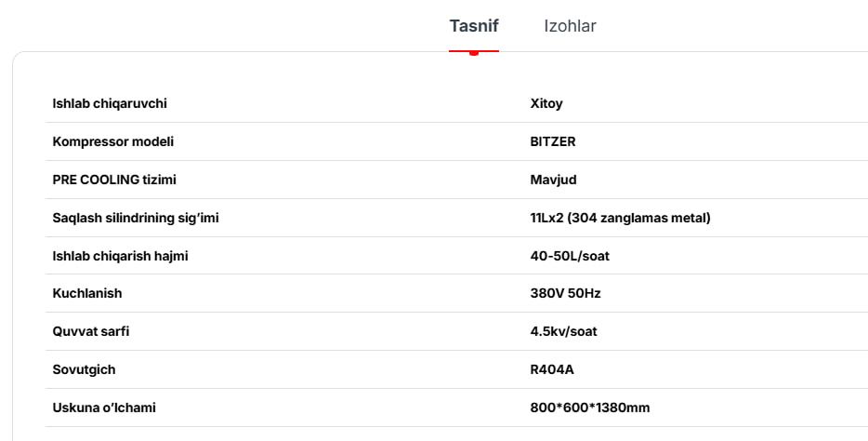Click the Mavjud value
This screenshot has height=441, width=868.
coord(554,180)
